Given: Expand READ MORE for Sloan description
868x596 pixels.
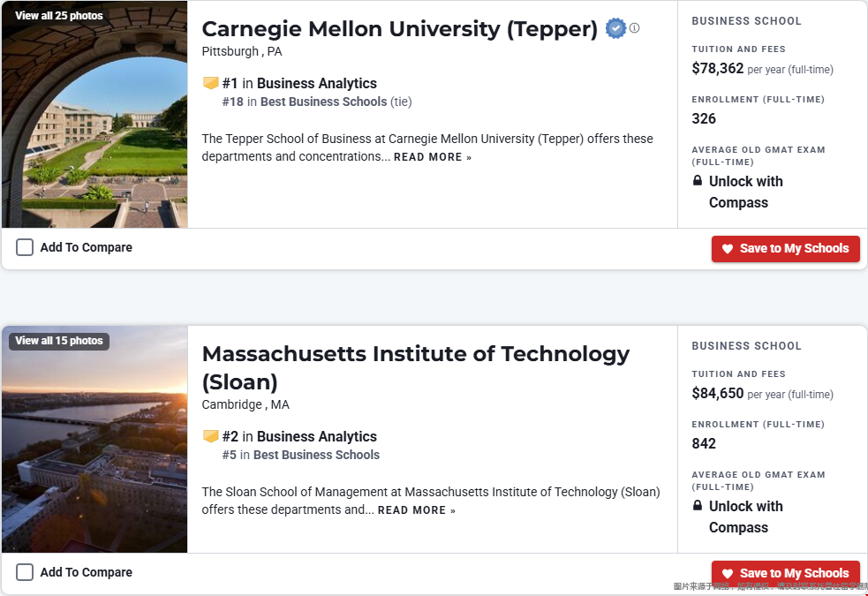Looking at the screenshot, I should pos(416,510).
